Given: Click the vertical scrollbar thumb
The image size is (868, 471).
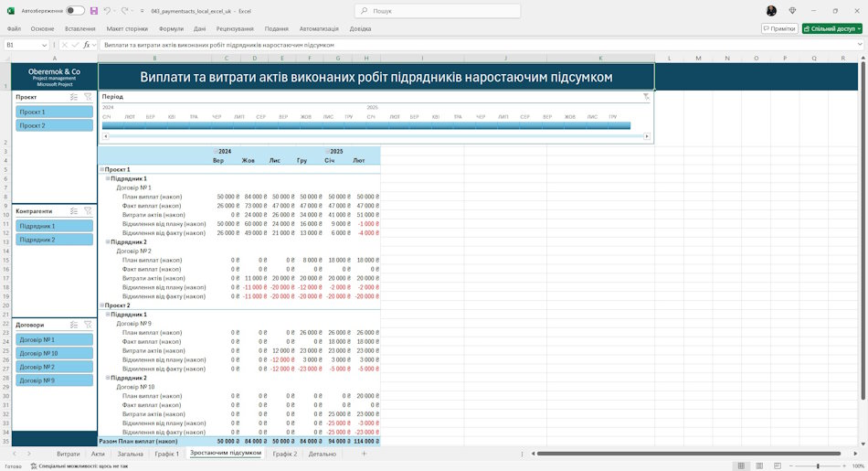Looking at the screenshot, I should 863,231.
